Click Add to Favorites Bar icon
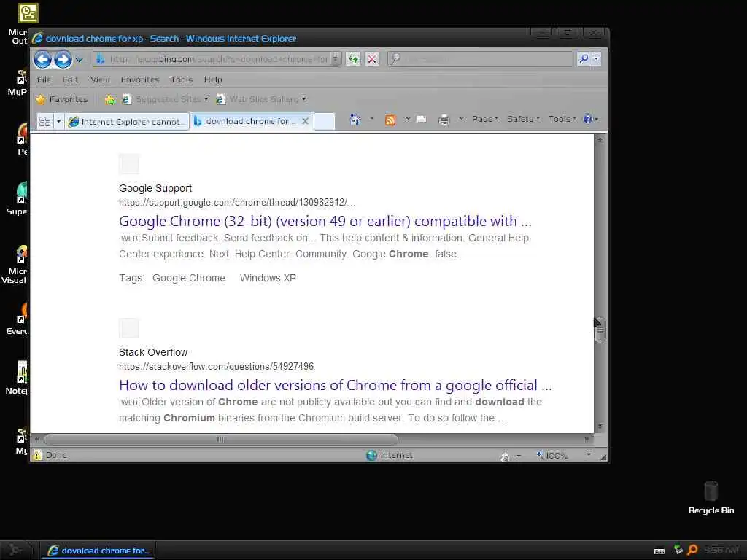 [110, 99]
